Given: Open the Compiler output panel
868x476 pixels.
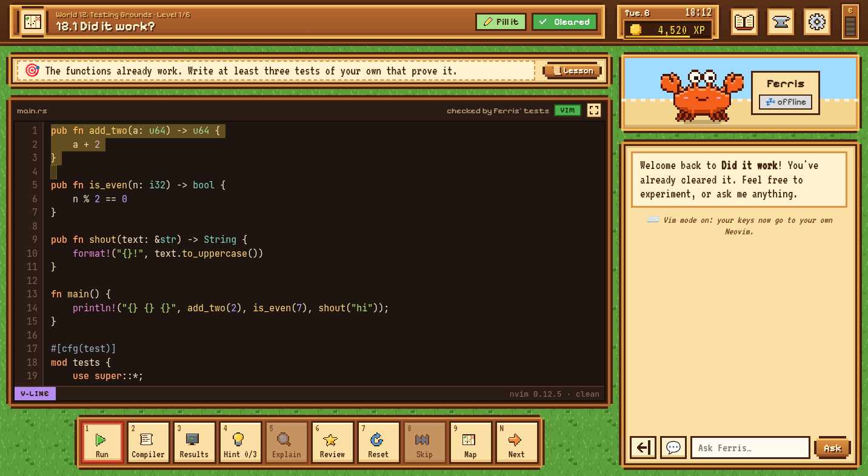Looking at the screenshot, I should (x=148, y=443).
